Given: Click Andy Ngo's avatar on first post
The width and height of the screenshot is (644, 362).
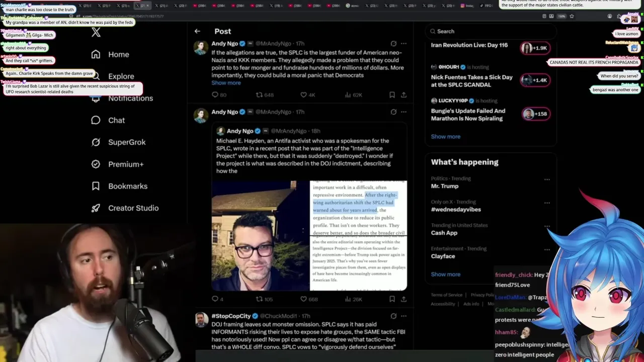Looking at the screenshot, I should tap(201, 47).
